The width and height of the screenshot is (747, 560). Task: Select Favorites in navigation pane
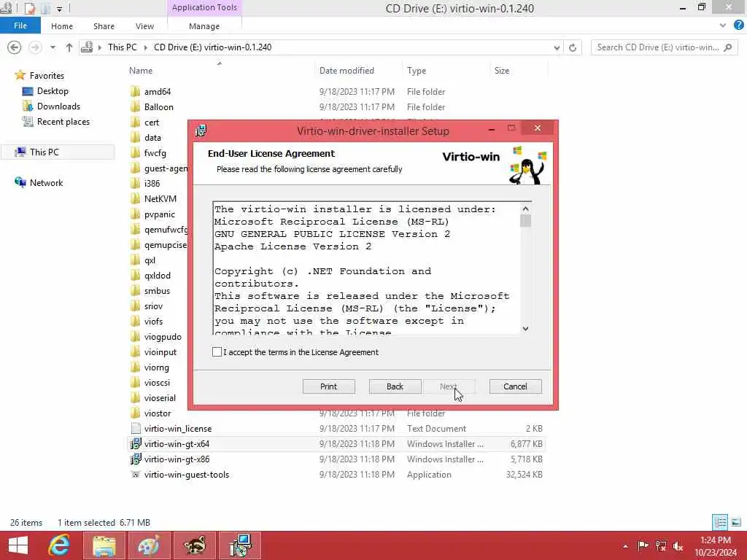tap(47, 75)
